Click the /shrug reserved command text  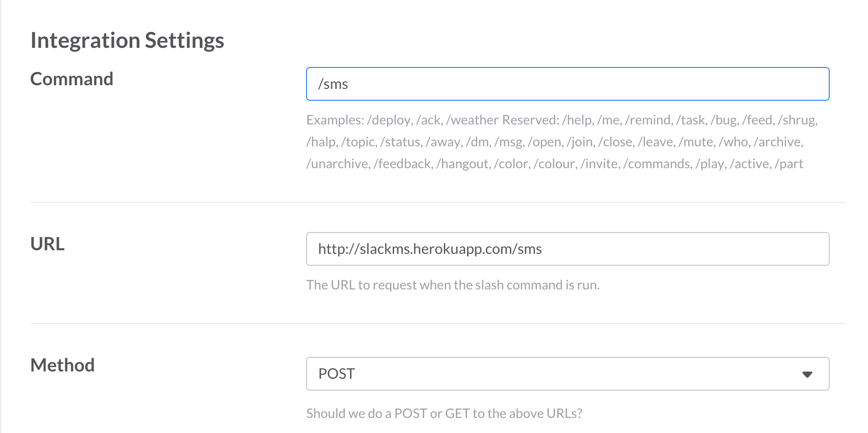pyautogui.click(x=798, y=120)
